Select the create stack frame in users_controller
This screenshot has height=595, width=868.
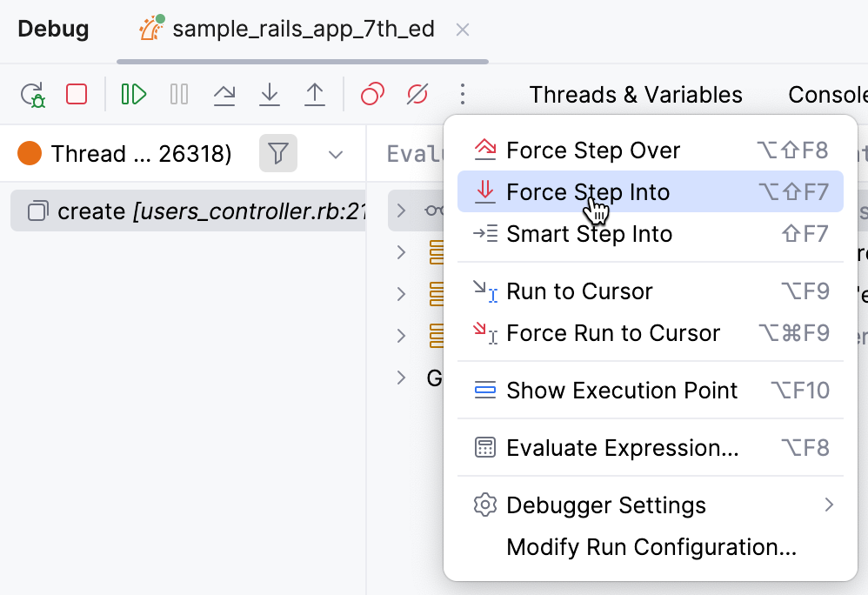pos(174,211)
